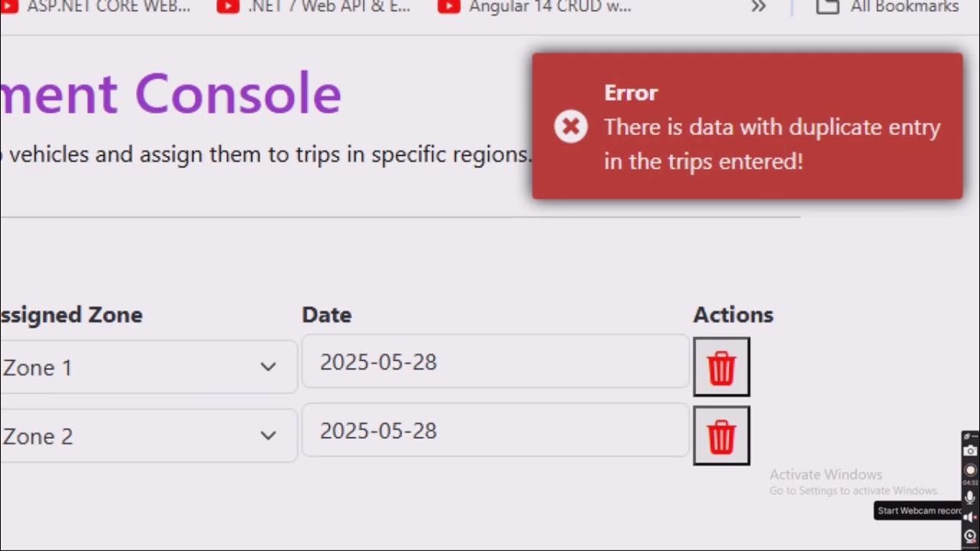Delete the Zone 1 trip row

tap(721, 367)
